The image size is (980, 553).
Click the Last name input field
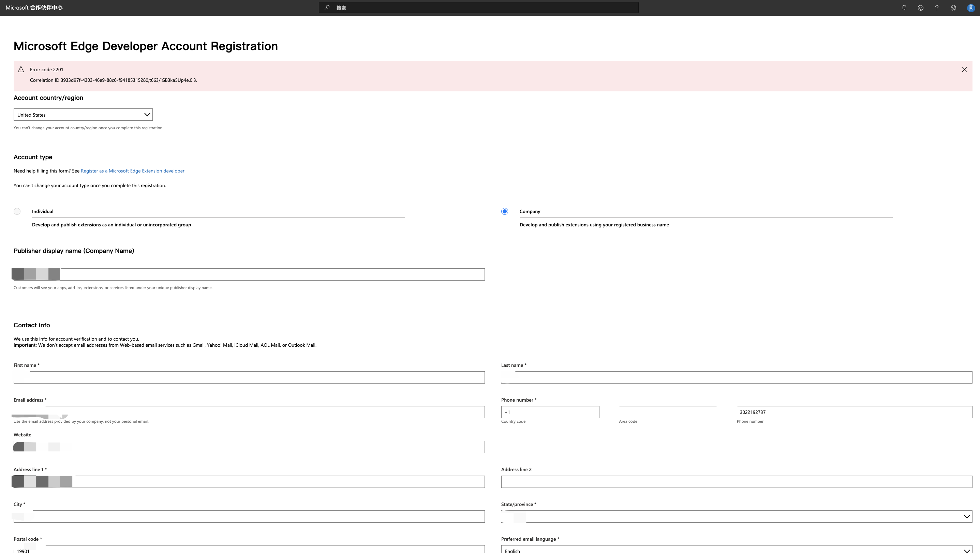[737, 377]
